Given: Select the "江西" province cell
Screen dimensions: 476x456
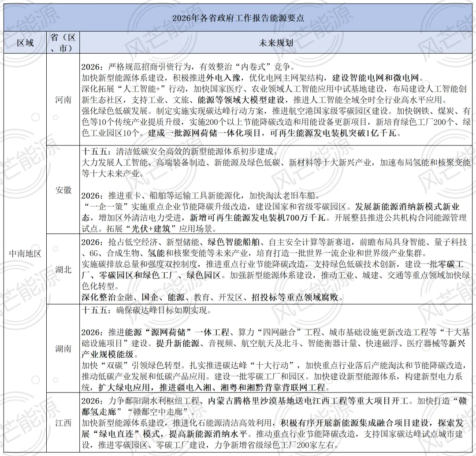Looking at the screenshot, I should (63, 423).
